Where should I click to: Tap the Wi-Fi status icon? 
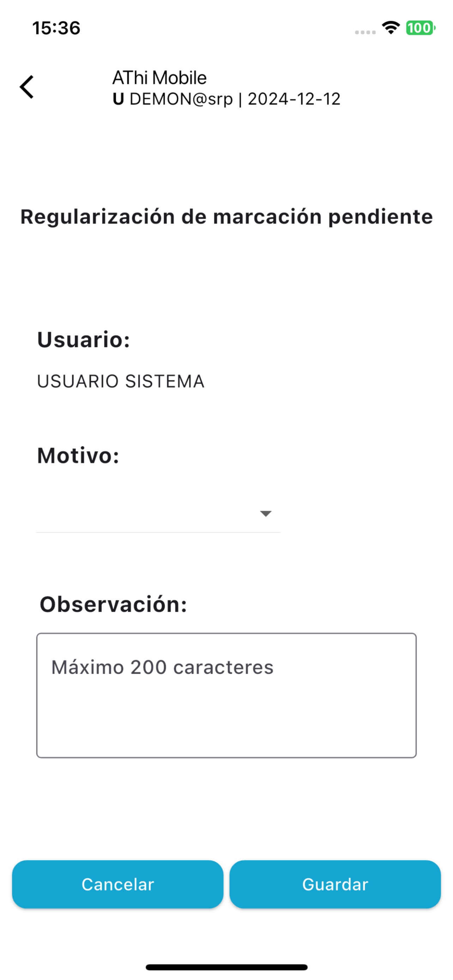(x=391, y=28)
